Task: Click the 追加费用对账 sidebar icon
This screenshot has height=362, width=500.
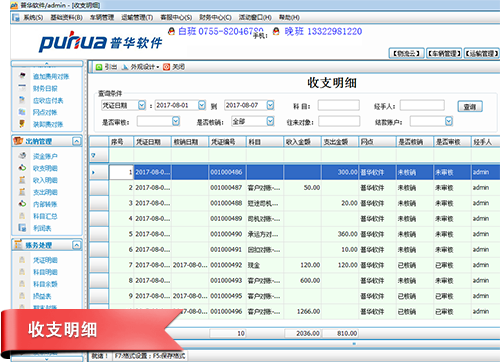Action: [x=23, y=76]
